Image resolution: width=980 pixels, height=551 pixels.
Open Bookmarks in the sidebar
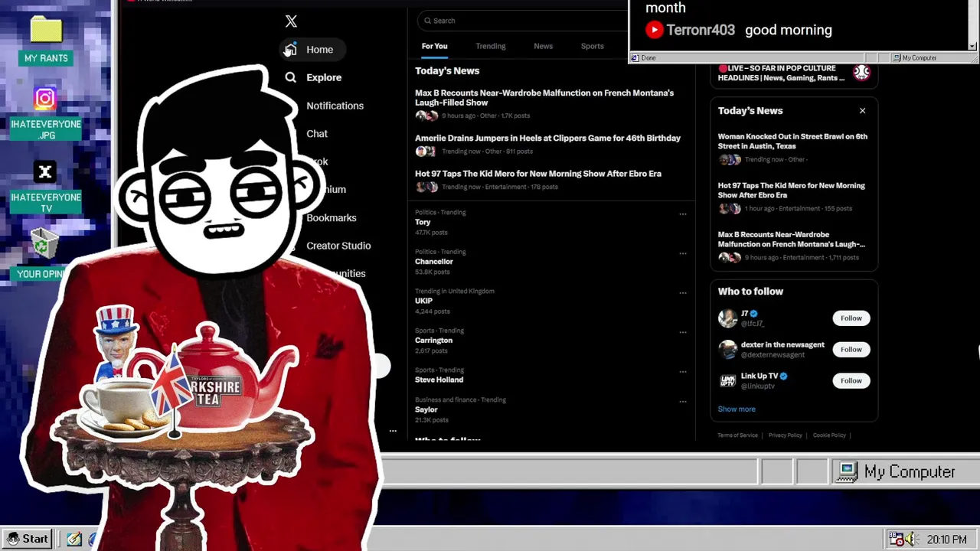click(x=332, y=218)
